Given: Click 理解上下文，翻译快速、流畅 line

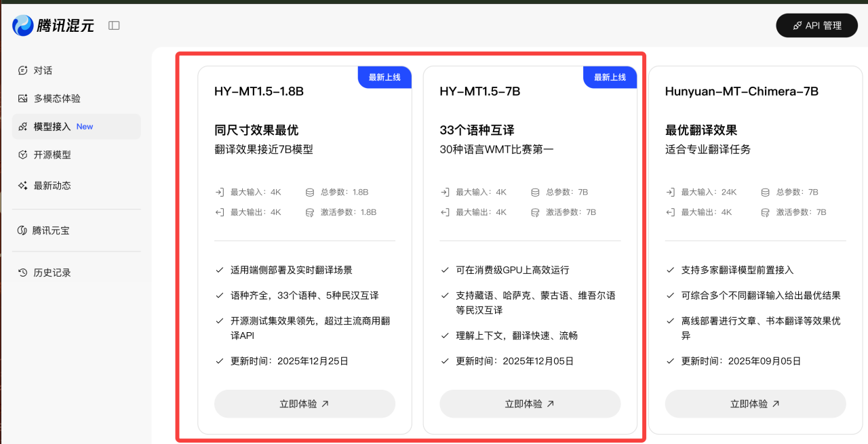Looking at the screenshot, I should 517,336.
